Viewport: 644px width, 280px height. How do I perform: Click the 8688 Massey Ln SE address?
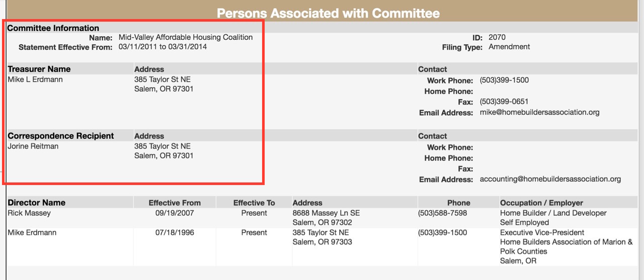coord(326,213)
